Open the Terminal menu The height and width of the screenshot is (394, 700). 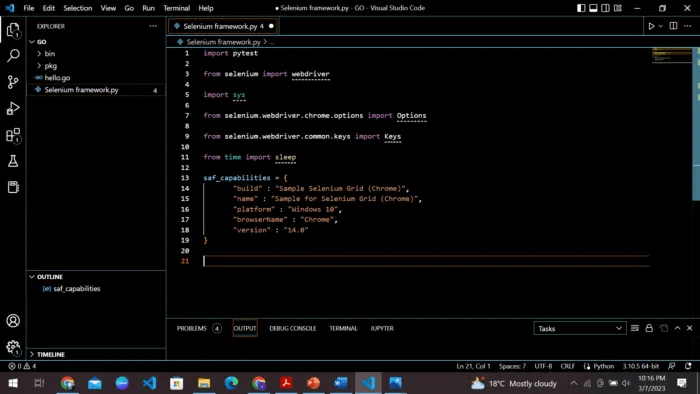click(x=176, y=8)
